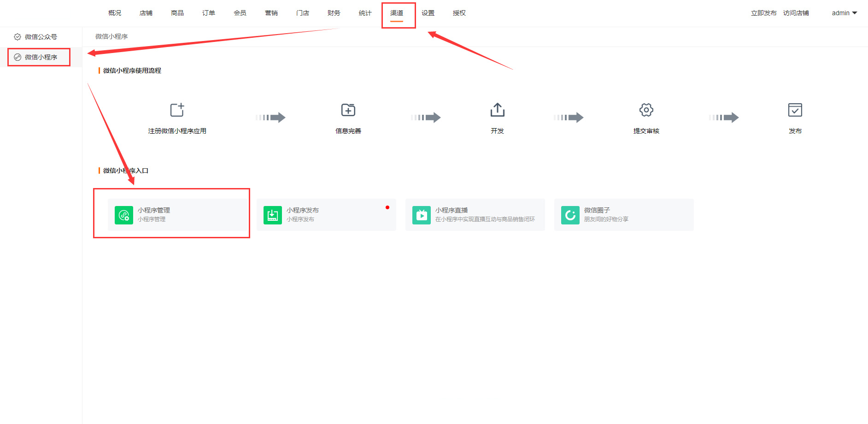Select 微信小程序 in the sidebar
The image size is (868, 424).
41,57
